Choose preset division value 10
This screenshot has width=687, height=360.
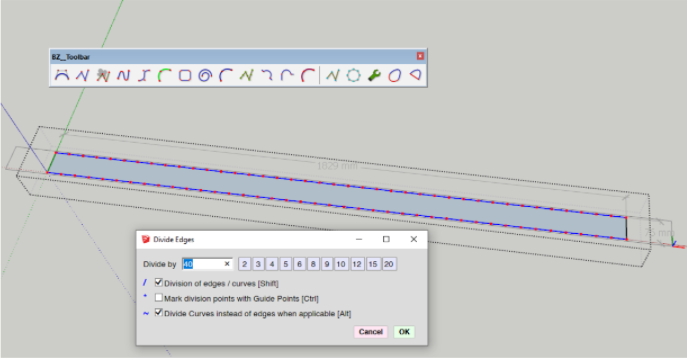341,264
